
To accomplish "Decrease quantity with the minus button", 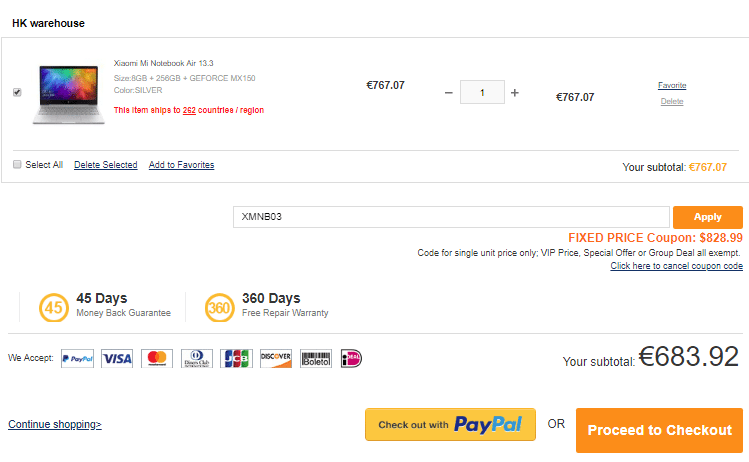I will pyautogui.click(x=449, y=93).
